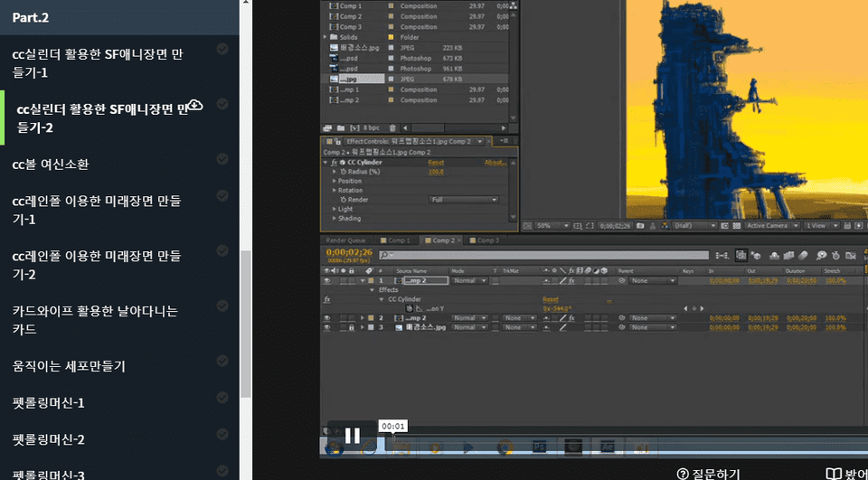Viewport: 868px width, 480px height.
Task: Open the Graph Editor icon in timeline
Action: click(853, 255)
